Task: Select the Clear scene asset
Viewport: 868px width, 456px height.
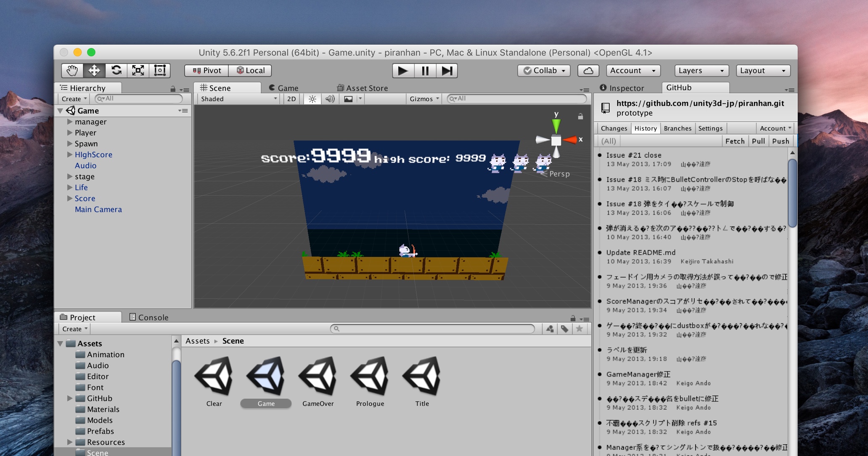Action: [214, 382]
